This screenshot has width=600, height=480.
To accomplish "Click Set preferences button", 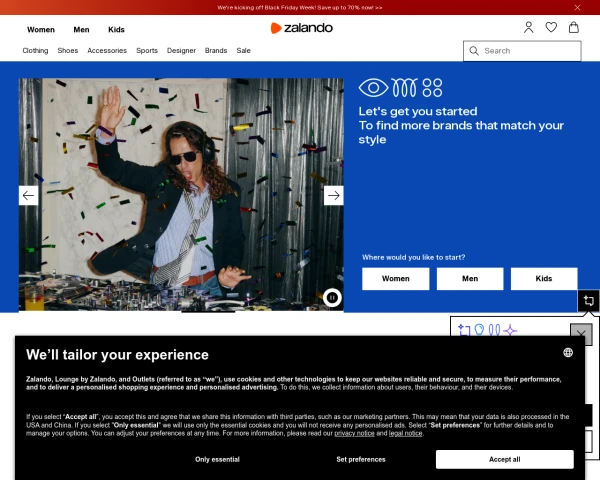I will click(361, 459).
